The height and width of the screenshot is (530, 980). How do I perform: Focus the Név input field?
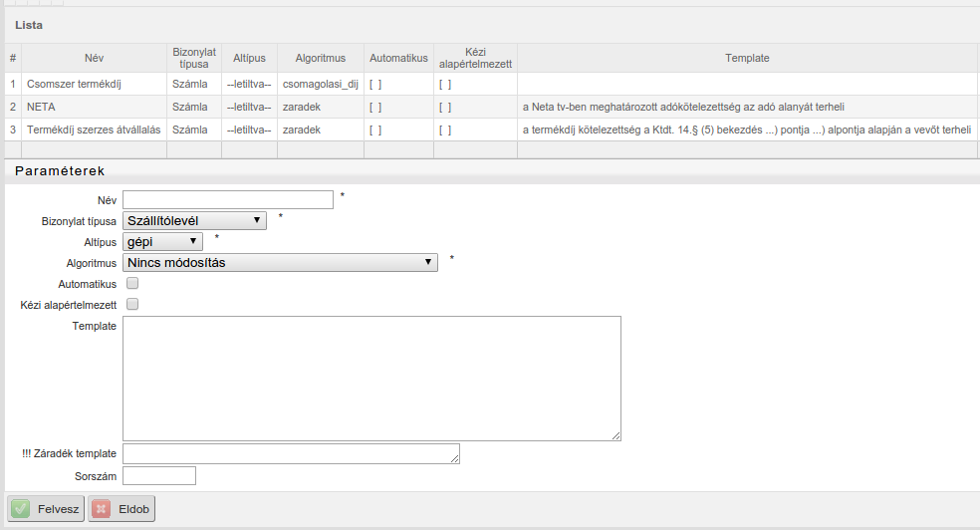[228, 200]
